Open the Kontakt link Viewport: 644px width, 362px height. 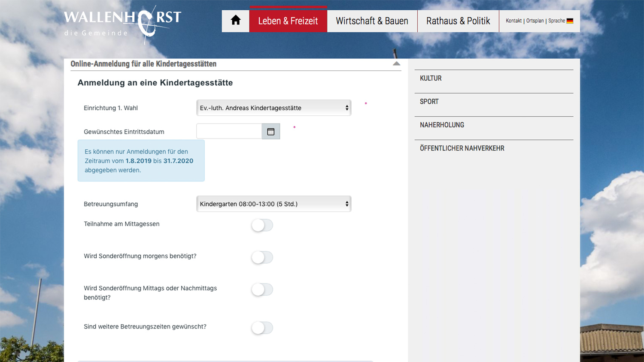[513, 21]
